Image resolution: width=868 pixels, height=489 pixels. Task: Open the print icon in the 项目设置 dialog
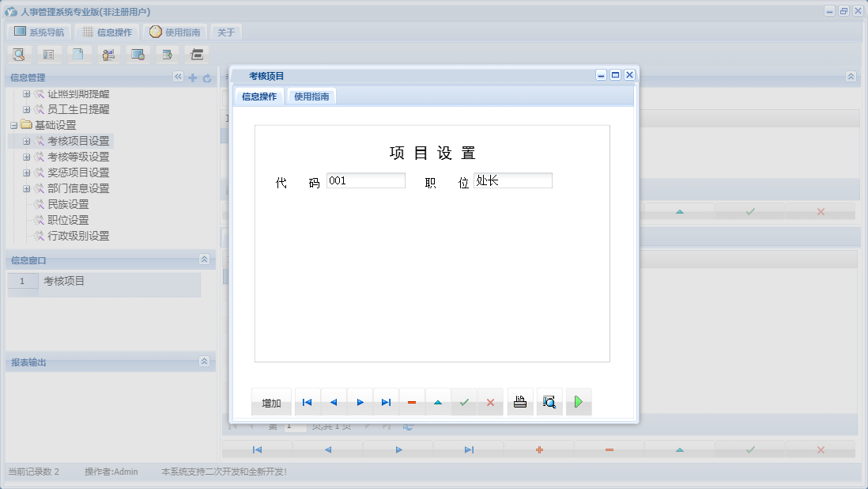point(519,401)
